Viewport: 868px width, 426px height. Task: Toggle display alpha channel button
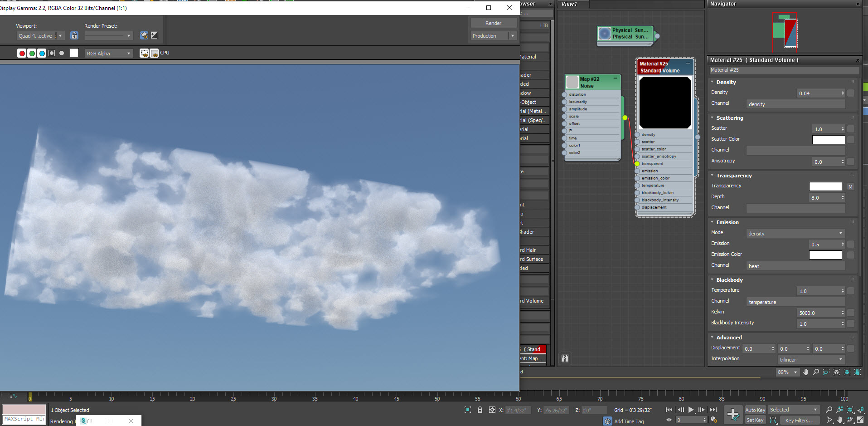click(x=52, y=53)
